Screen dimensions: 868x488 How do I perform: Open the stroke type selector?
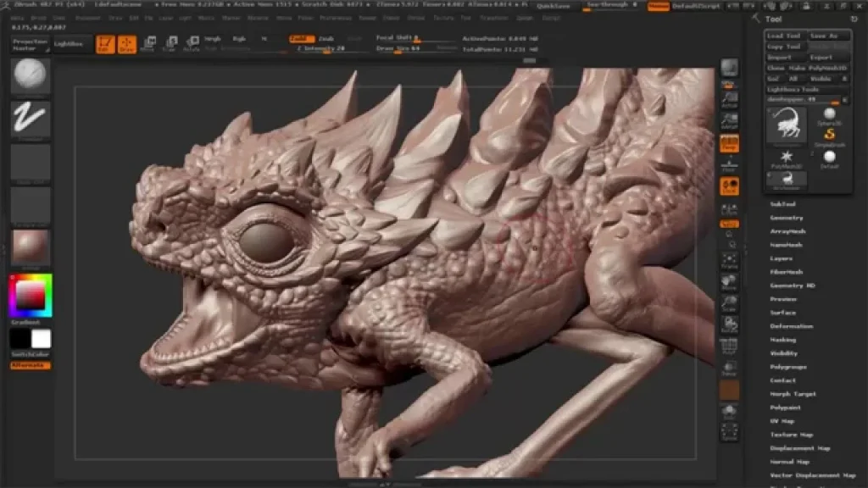pos(31,119)
